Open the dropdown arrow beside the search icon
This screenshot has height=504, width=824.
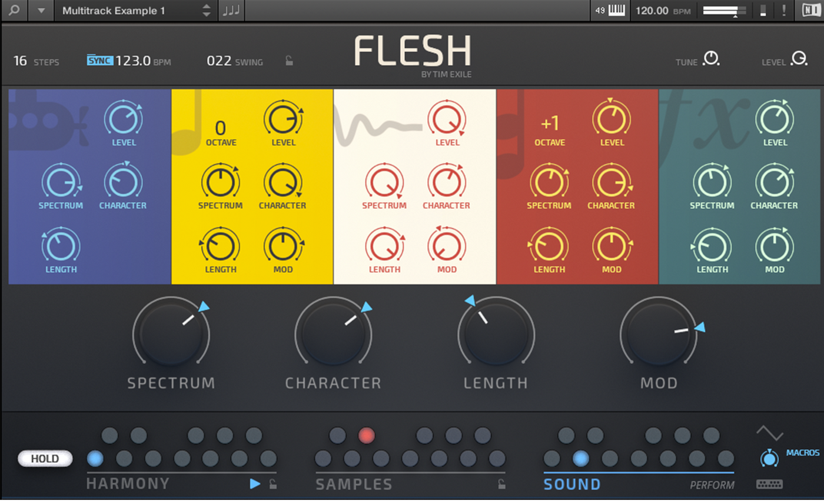(x=41, y=11)
